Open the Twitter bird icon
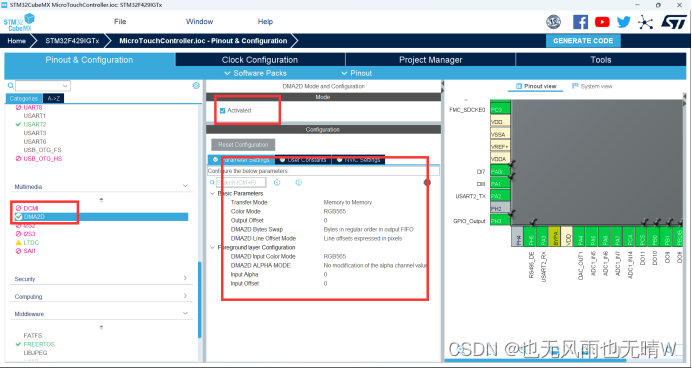Image resolution: width=692 pixels, height=368 pixels. pos(624,22)
